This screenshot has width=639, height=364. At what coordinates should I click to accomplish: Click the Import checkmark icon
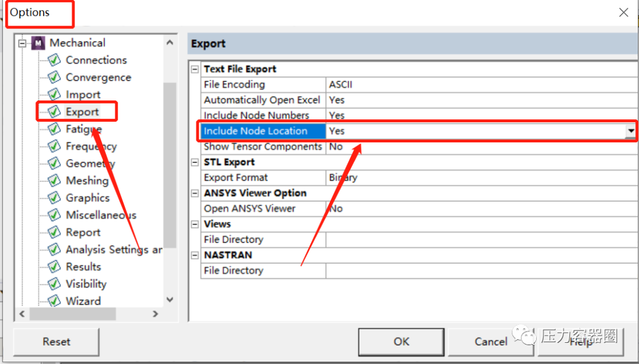(53, 94)
